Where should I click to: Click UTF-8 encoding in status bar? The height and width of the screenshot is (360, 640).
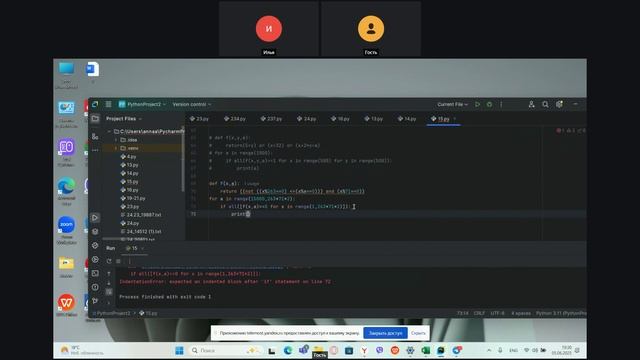(497, 313)
